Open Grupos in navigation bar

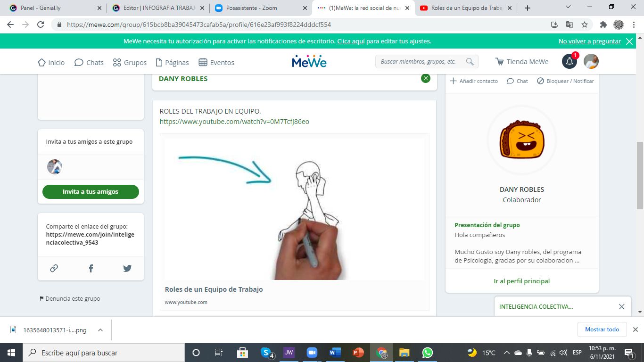pyautogui.click(x=130, y=62)
